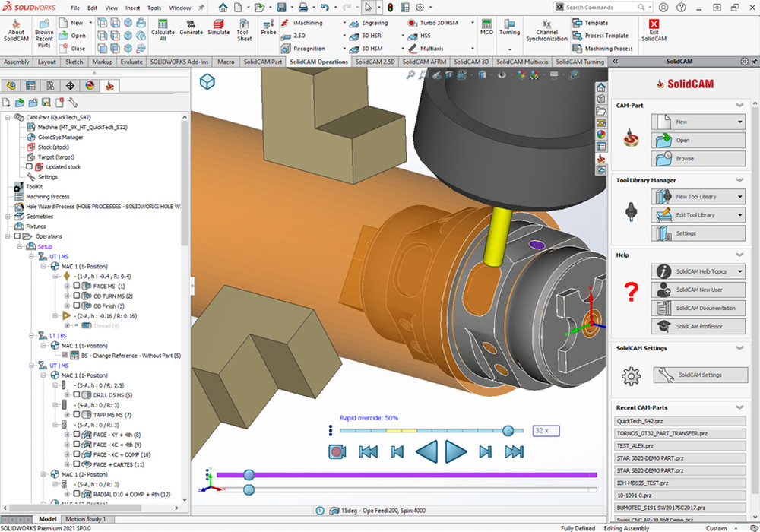Toggle checkbox for TAPP M6 MS (7)
This screenshot has width=760, height=532.
pyautogui.click(x=76, y=415)
